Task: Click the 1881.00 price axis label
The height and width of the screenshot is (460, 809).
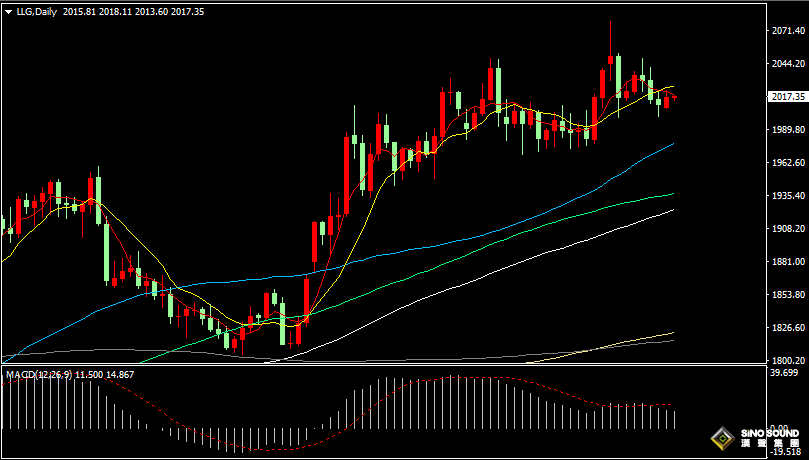Action: pyautogui.click(x=788, y=262)
